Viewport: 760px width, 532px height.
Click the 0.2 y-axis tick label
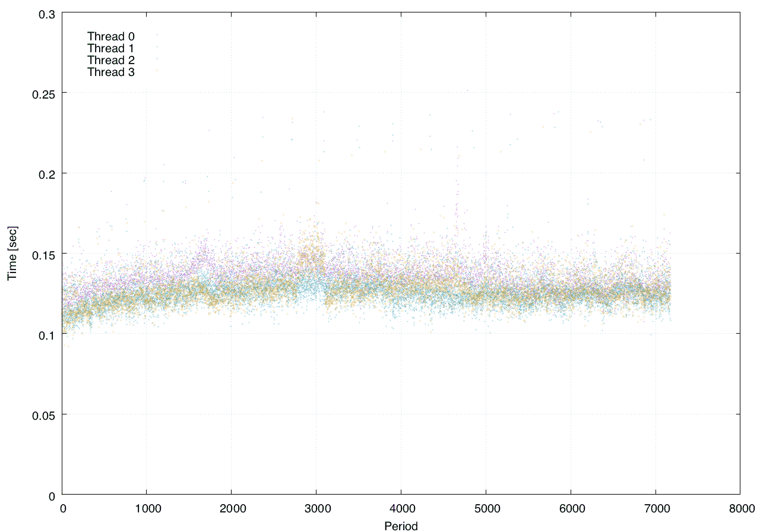pyautogui.click(x=46, y=173)
